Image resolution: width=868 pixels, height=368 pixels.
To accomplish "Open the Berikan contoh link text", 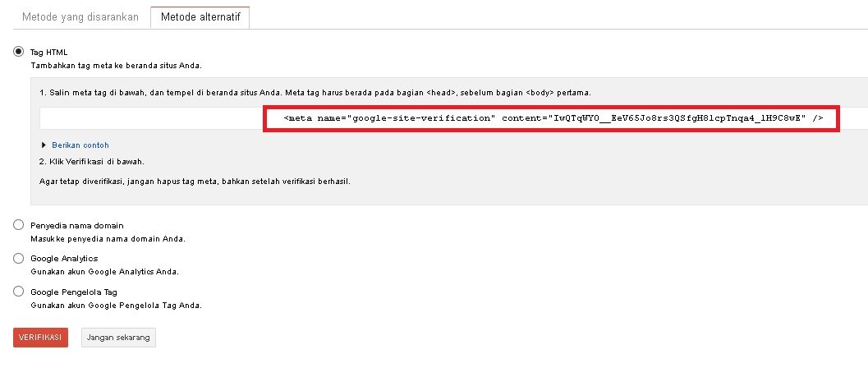I will coord(80,145).
